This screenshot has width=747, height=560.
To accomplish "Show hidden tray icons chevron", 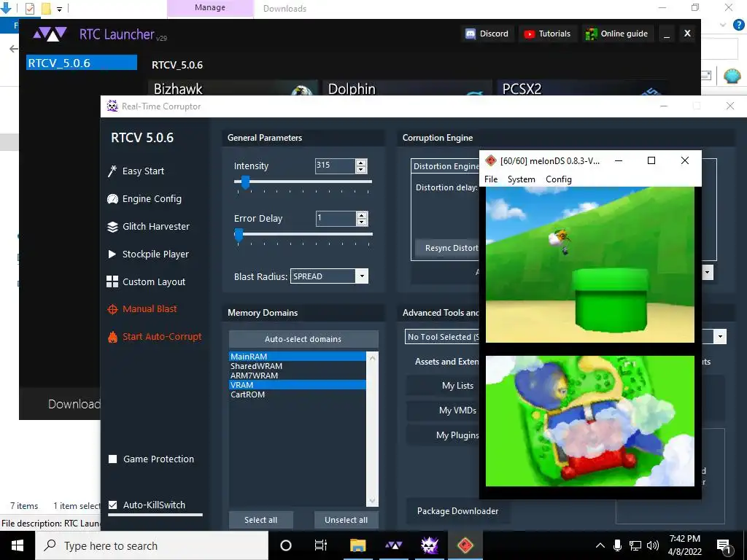I will tap(600, 545).
